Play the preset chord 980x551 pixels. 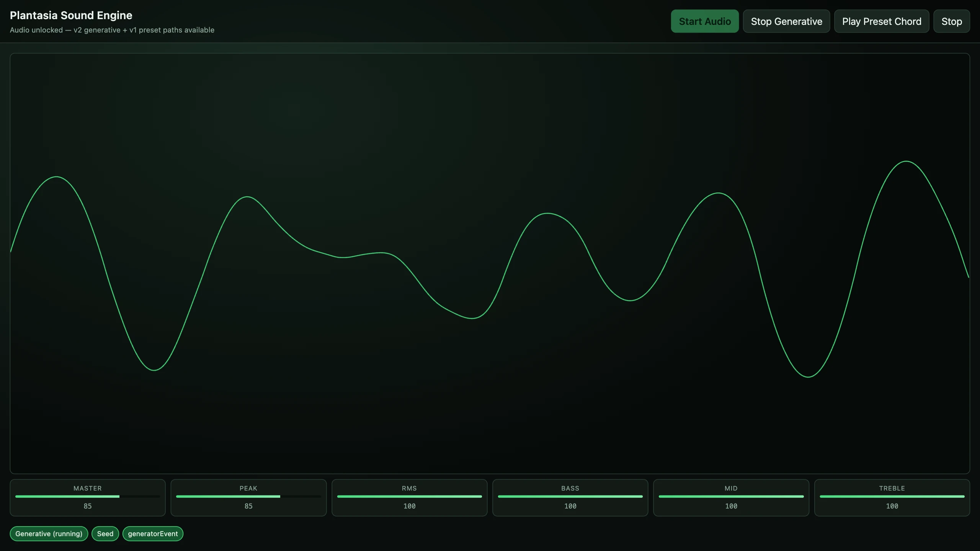882,21
